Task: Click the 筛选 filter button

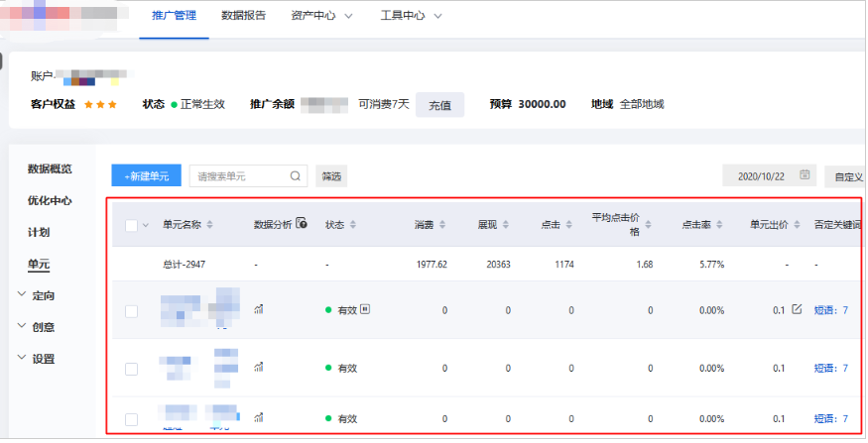Action: pos(331,175)
